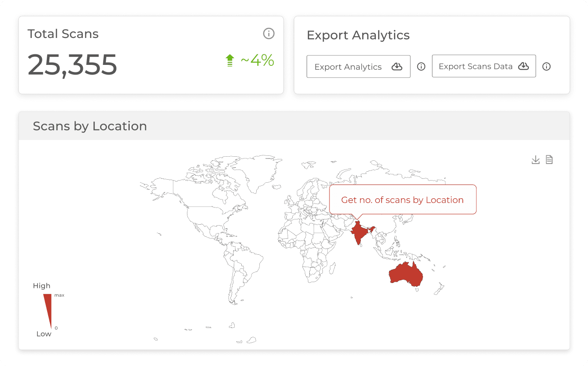Click the Total Scans card title

(x=63, y=34)
